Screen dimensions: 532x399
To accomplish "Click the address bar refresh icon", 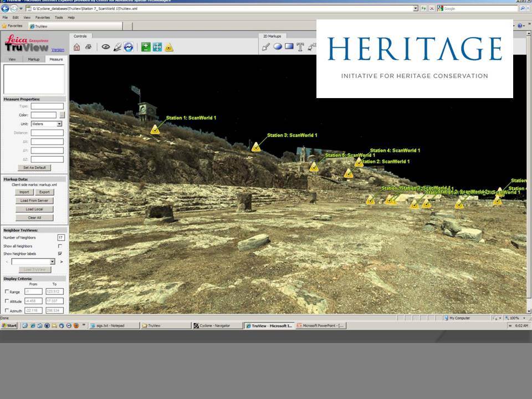I will point(423,8).
